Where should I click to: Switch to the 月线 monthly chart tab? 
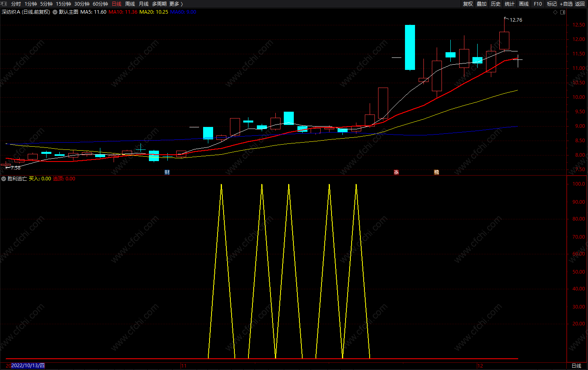point(144,4)
